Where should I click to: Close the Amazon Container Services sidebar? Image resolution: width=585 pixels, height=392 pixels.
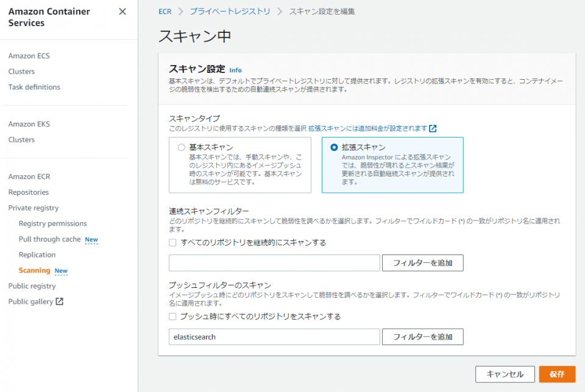point(122,12)
